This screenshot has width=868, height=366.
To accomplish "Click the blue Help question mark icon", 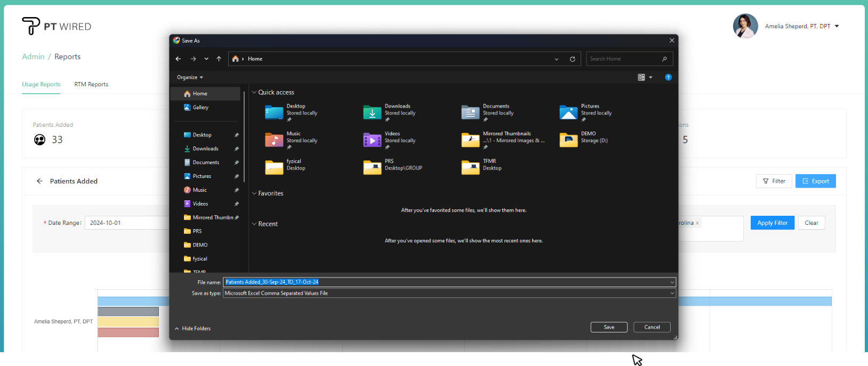I will 668,77.
